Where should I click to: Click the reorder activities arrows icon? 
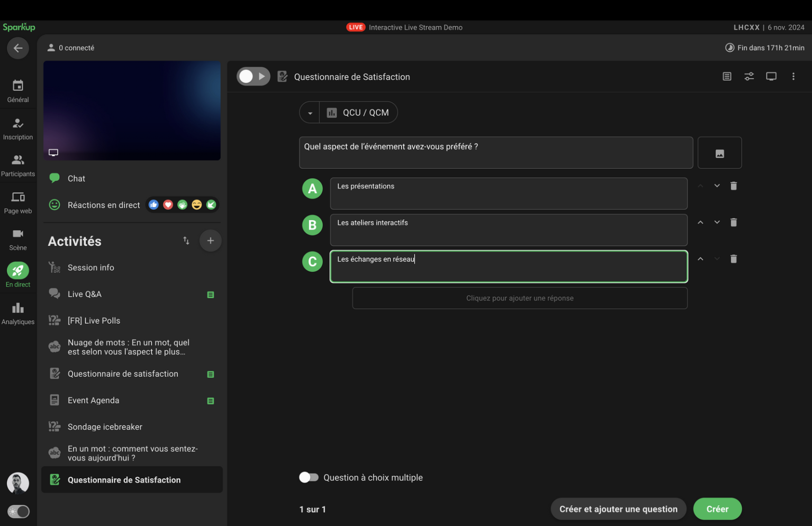tap(186, 241)
